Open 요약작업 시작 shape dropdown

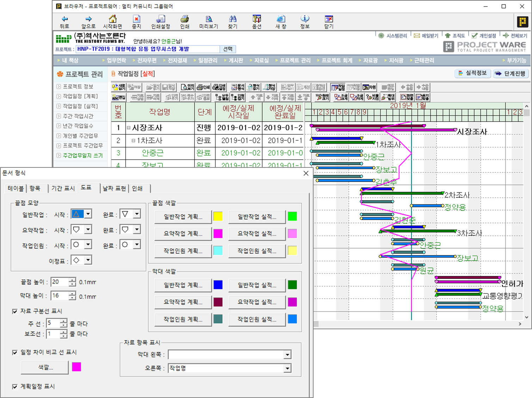[x=88, y=229]
